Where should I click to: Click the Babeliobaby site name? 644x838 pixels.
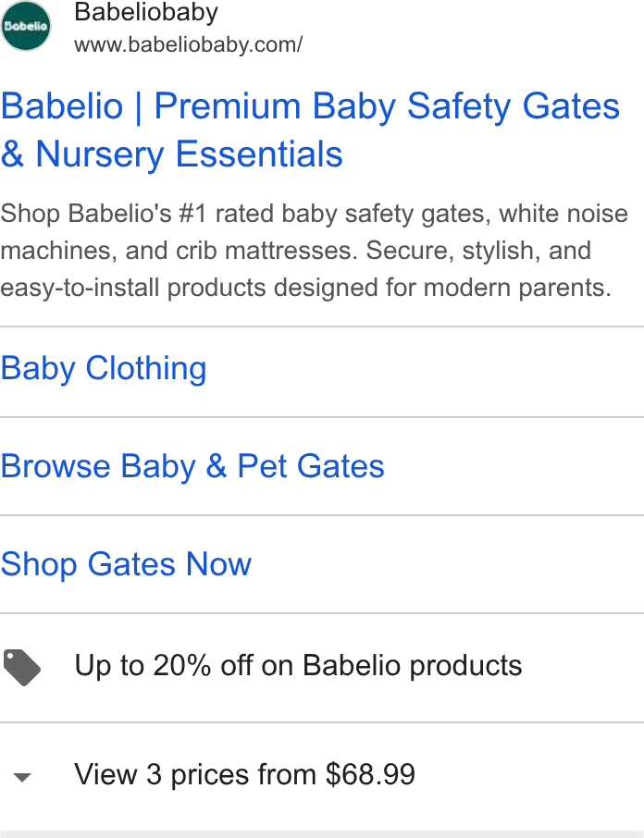tap(146, 12)
